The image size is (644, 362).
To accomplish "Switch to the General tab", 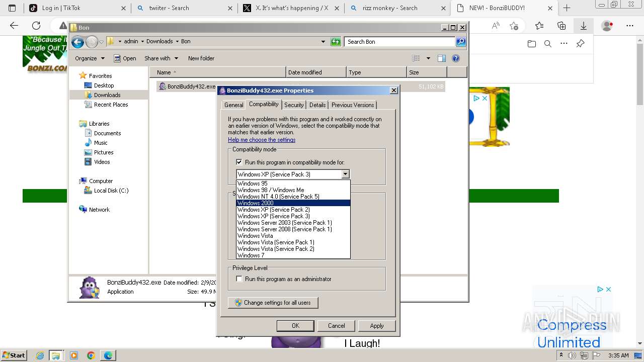I will click(x=233, y=105).
